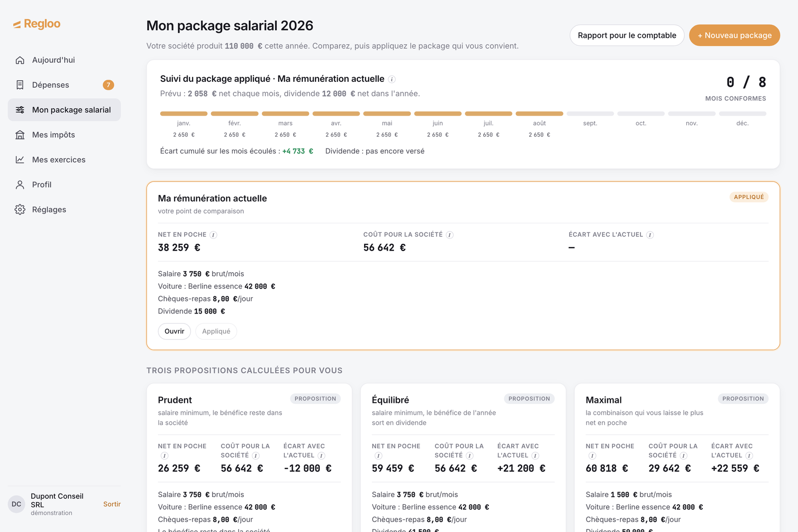Click Coût pour la société info icon in Prudent card
This screenshot has height=532, width=798.
(256, 456)
